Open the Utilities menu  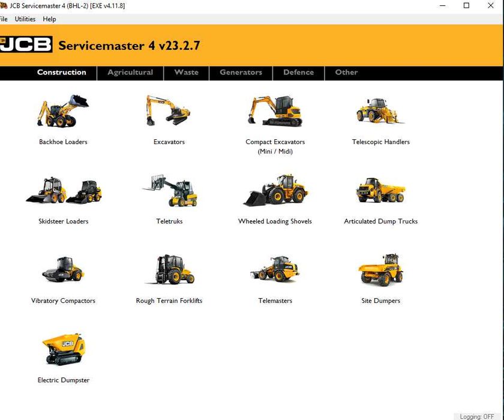click(x=25, y=19)
